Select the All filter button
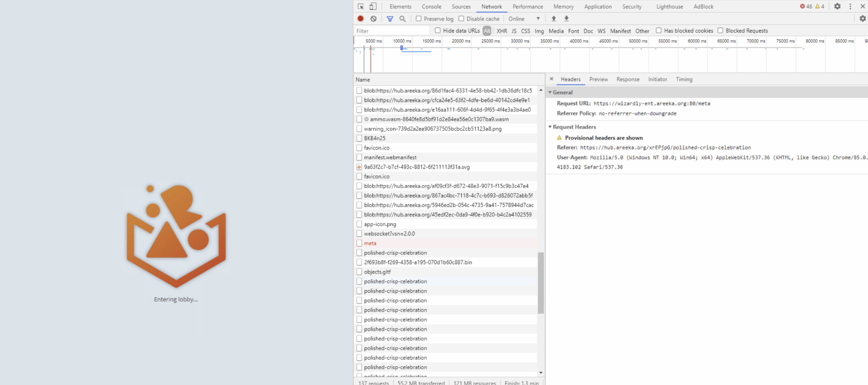The width and height of the screenshot is (868, 385). click(x=487, y=31)
